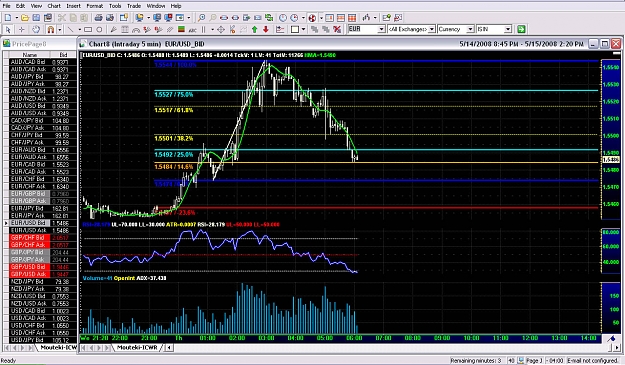Click the green Go arrow button
This screenshot has height=365, width=625.
click(x=521, y=29)
